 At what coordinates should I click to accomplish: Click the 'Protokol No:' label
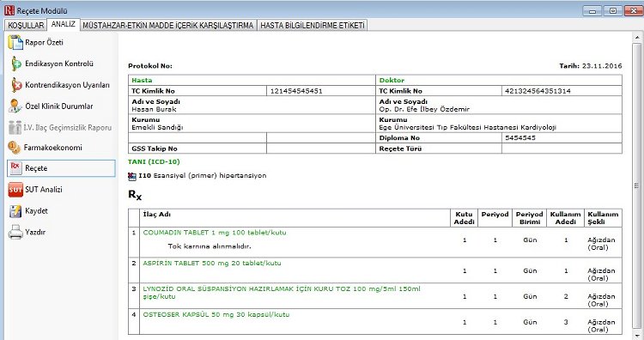(150, 66)
